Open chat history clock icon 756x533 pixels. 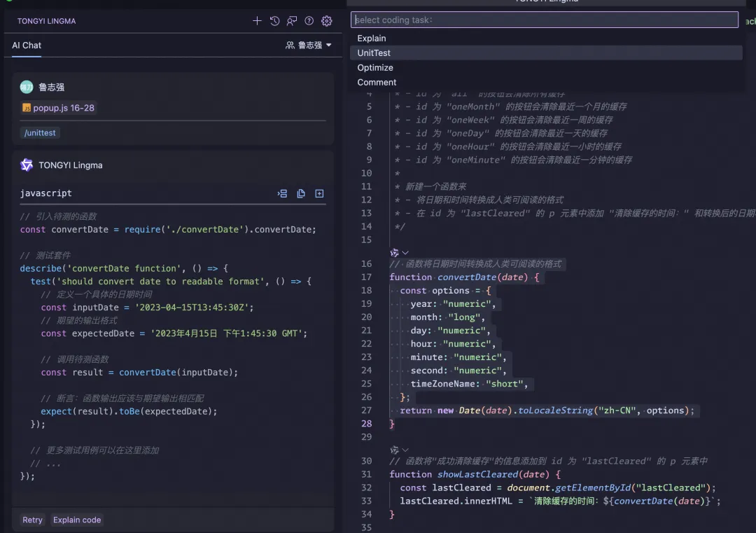tap(274, 21)
